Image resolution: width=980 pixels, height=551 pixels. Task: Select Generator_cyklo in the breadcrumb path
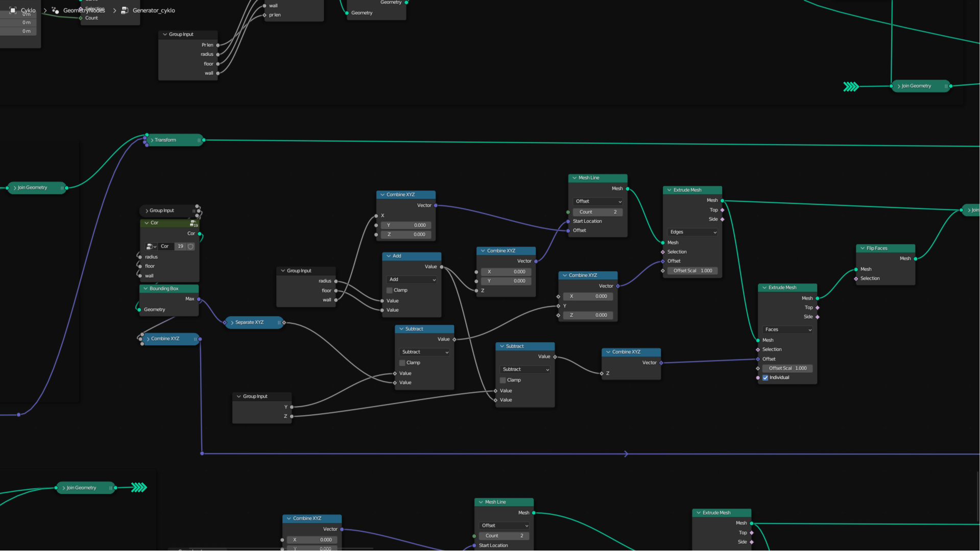click(154, 10)
